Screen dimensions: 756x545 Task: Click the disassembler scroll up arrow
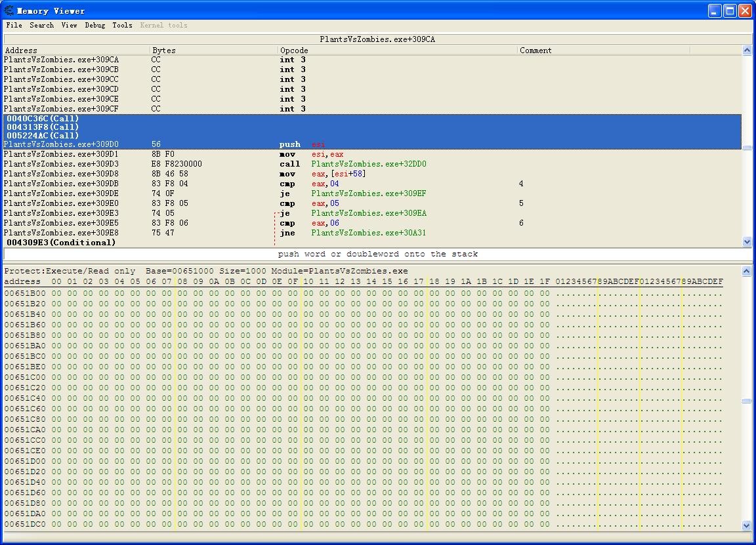pyautogui.click(x=746, y=50)
